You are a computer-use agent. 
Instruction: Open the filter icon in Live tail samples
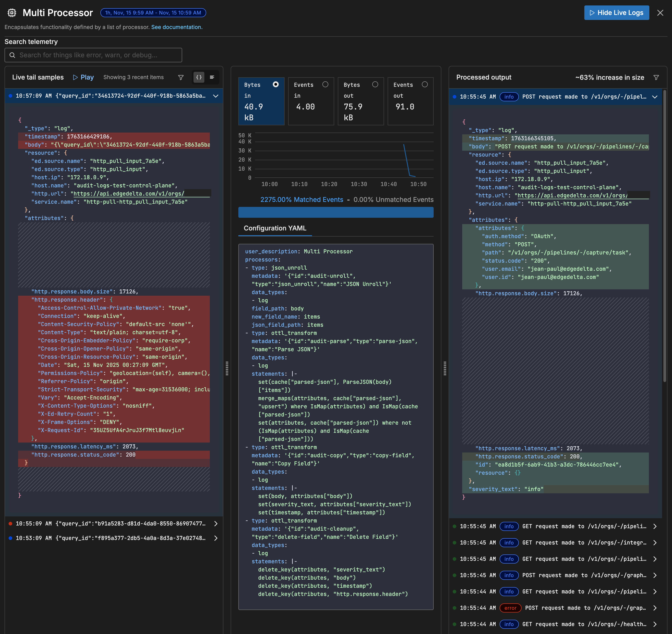pyautogui.click(x=181, y=77)
